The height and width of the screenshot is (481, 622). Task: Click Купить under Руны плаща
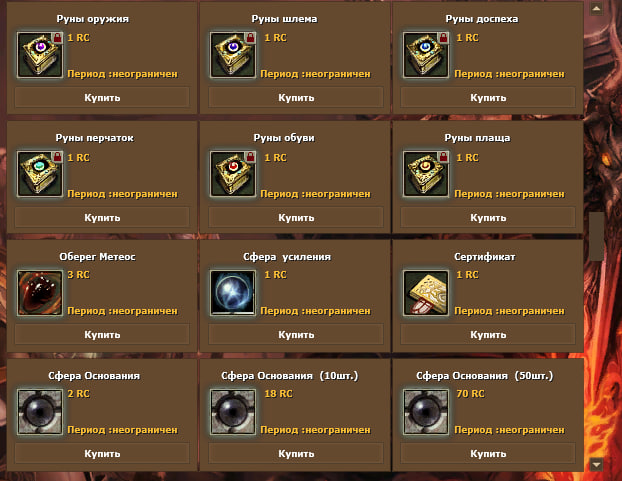pos(488,218)
